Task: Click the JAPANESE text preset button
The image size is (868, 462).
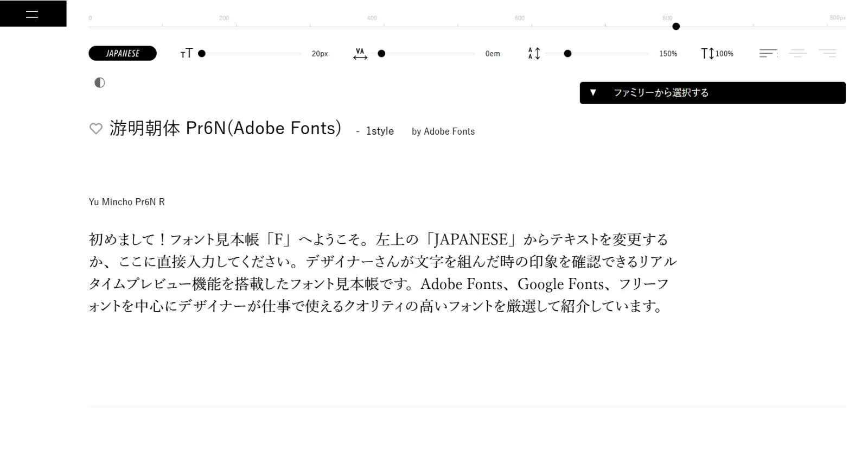Action: 123,53
